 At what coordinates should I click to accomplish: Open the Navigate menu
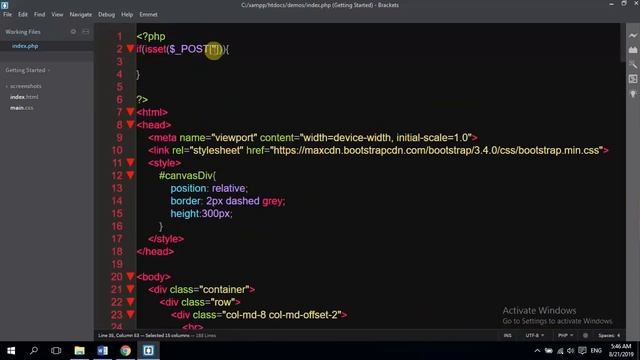(80, 14)
